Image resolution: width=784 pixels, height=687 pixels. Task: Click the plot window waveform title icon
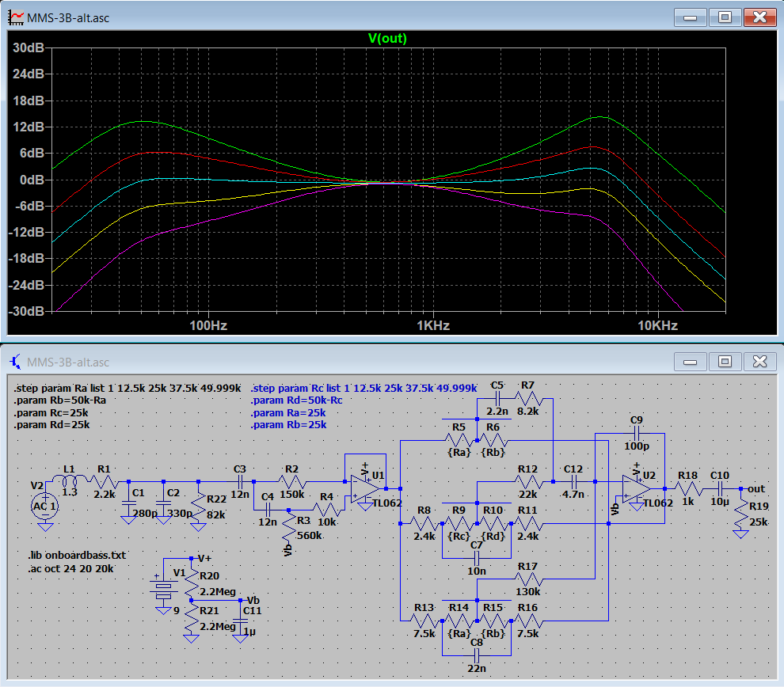tap(16, 17)
